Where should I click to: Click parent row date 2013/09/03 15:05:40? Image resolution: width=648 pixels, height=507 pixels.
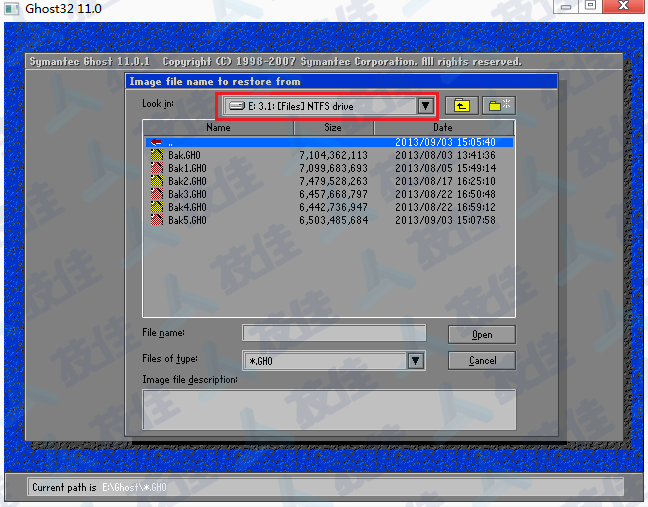click(x=445, y=142)
